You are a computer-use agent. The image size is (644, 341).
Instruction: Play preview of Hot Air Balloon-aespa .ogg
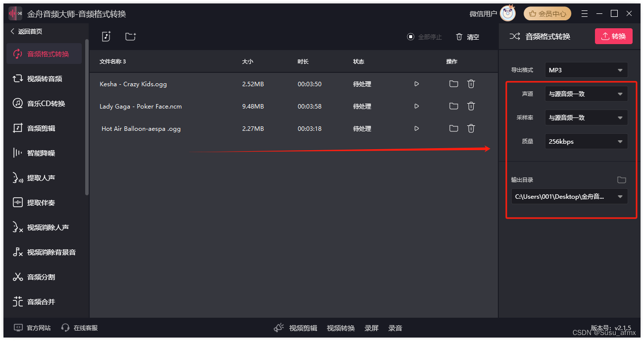417,128
